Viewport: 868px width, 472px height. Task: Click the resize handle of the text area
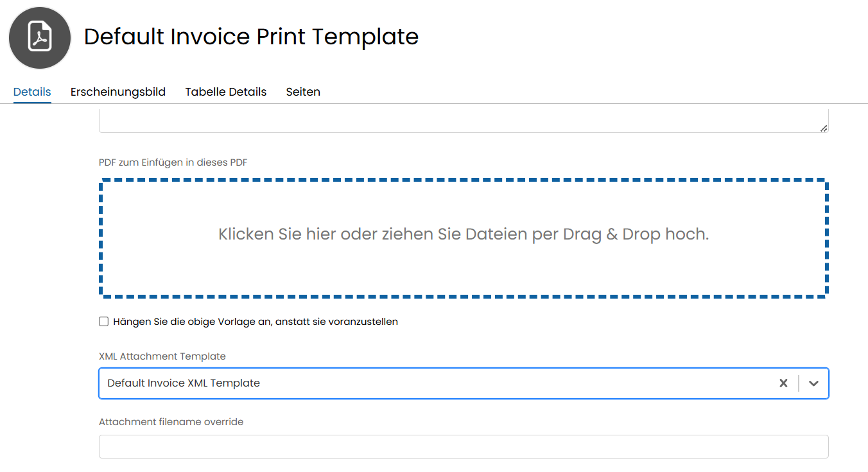tap(823, 128)
